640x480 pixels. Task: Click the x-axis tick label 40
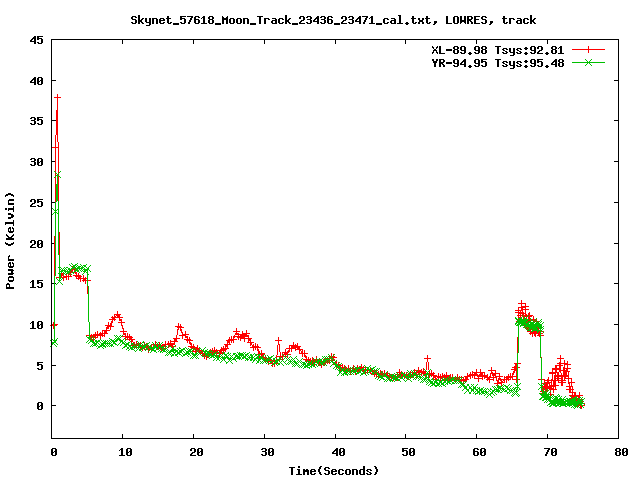click(x=338, y=452)
